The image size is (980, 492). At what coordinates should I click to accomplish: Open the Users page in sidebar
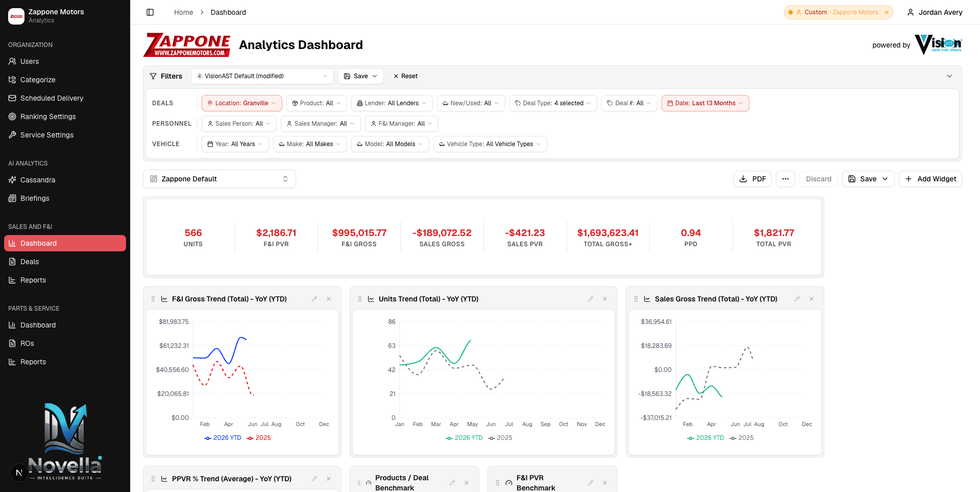[65, 61]
